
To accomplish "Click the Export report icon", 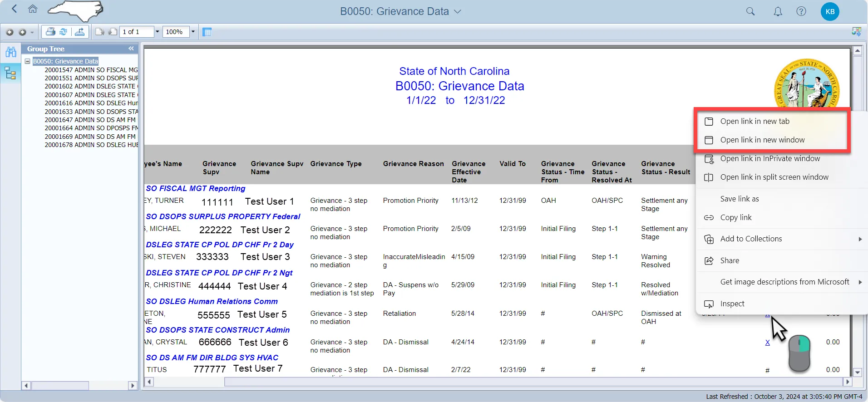I will click(79, 32).
